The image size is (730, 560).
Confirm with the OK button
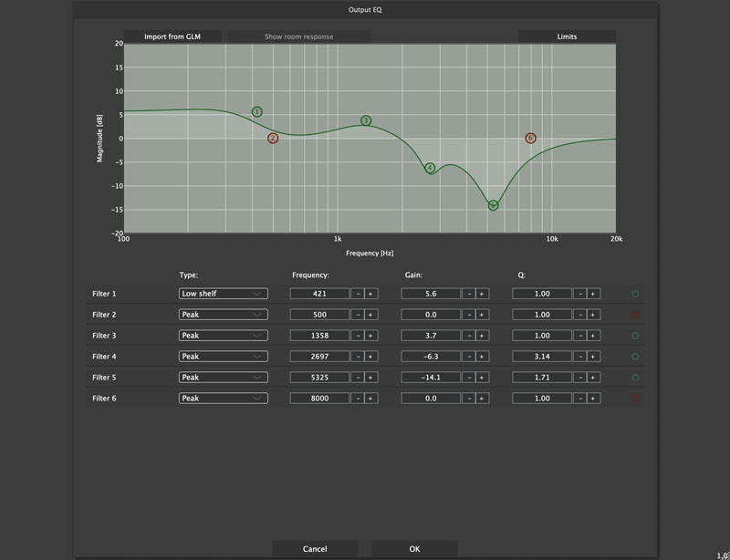pos(414,549)
